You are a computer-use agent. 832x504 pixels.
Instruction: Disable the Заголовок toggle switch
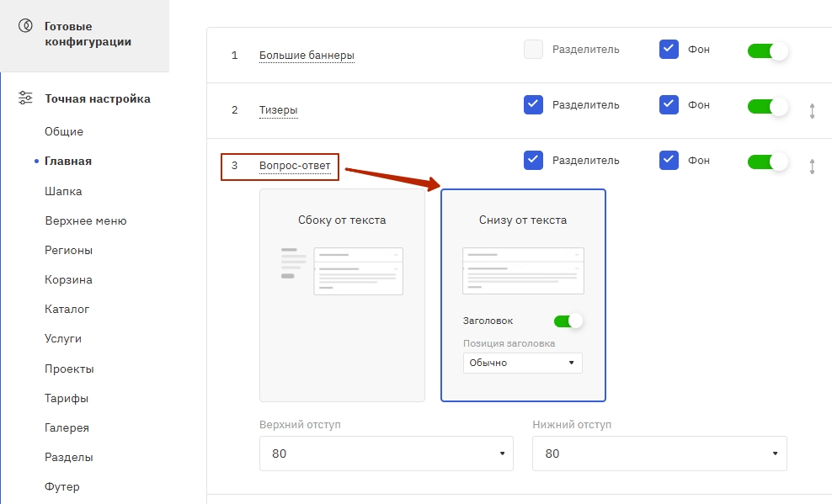568,321
